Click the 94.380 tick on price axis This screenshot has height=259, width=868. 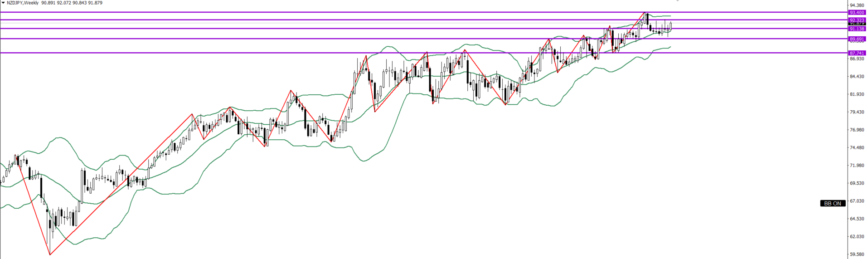[857, 5]
